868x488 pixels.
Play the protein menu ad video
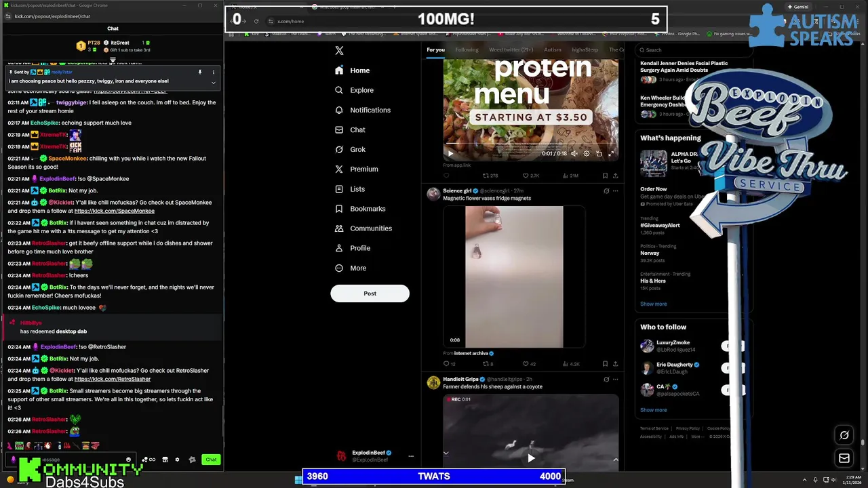[x=450, y=154]
